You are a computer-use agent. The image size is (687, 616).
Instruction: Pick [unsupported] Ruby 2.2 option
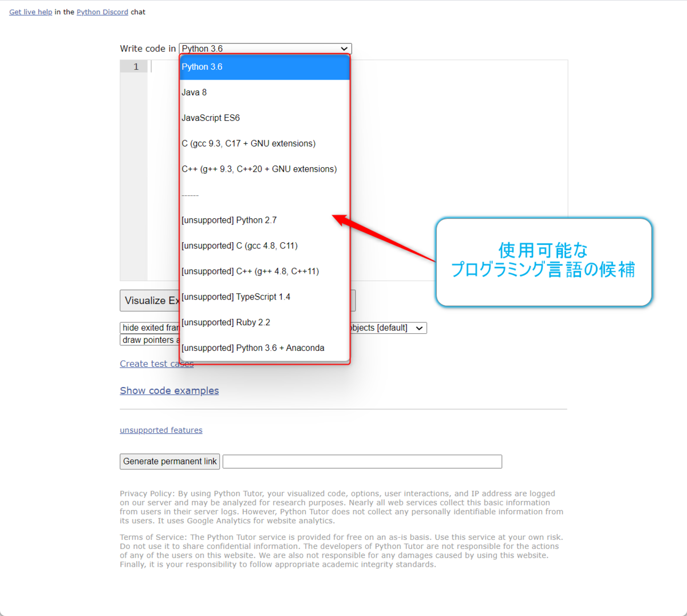[264, 322]
